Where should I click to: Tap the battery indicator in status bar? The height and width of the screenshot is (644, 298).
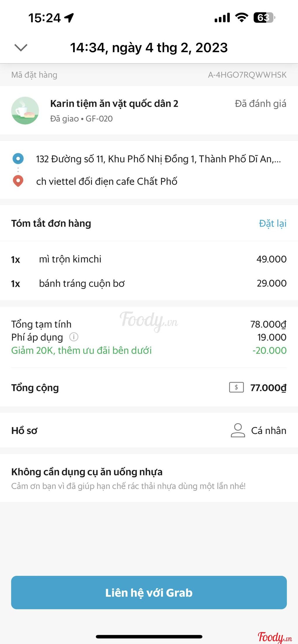(264, 17)
